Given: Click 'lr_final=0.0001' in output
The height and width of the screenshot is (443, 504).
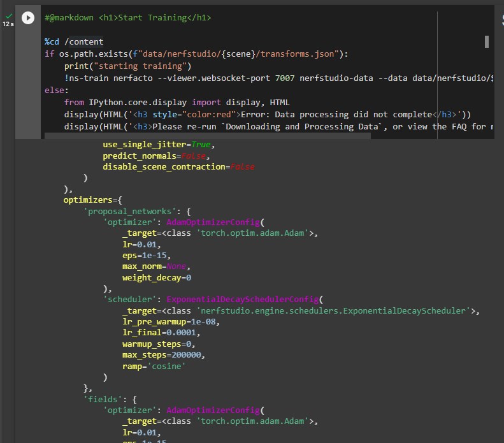Looking at the screenshot, I should 161,333.
